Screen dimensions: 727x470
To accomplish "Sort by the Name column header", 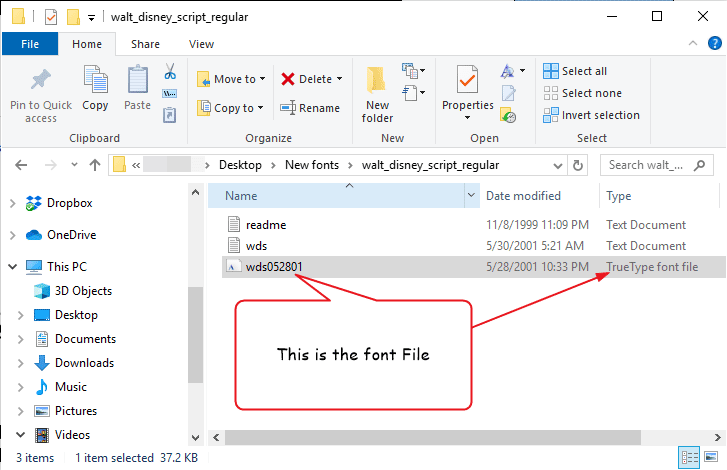I will tap(336, 196).
